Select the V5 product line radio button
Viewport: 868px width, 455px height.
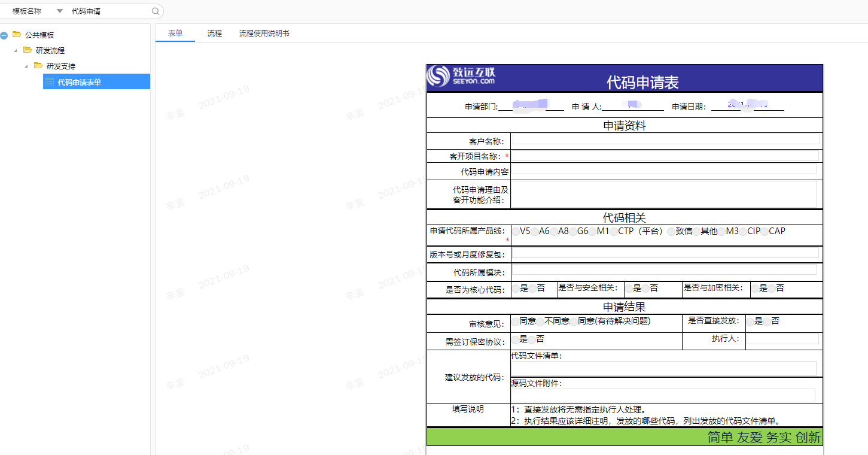pos(516,232)
